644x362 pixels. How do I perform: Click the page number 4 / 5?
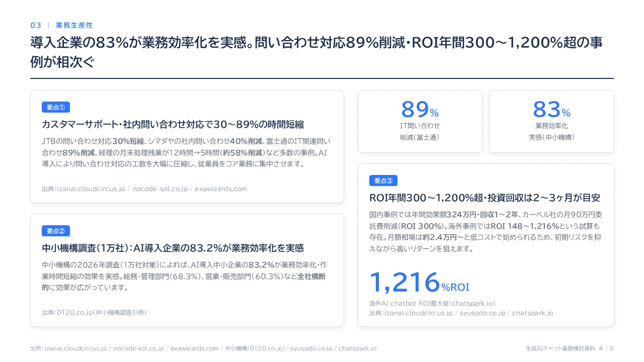tap(606, 348)
